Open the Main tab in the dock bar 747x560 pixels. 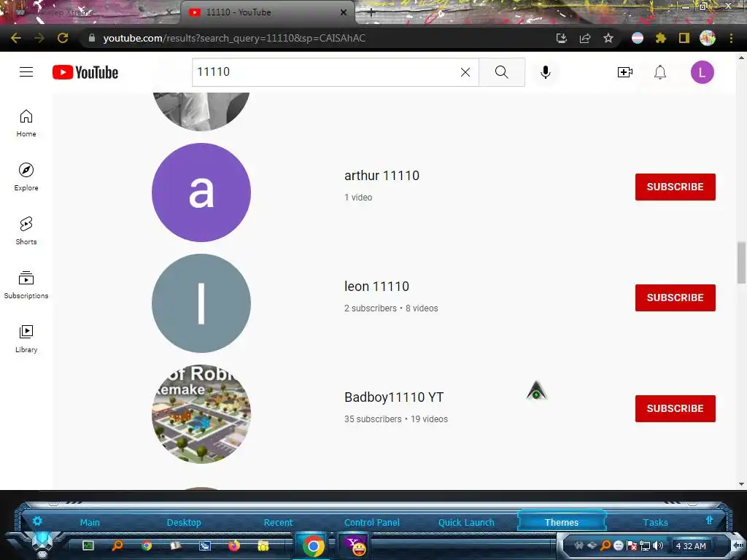point(90,522)
